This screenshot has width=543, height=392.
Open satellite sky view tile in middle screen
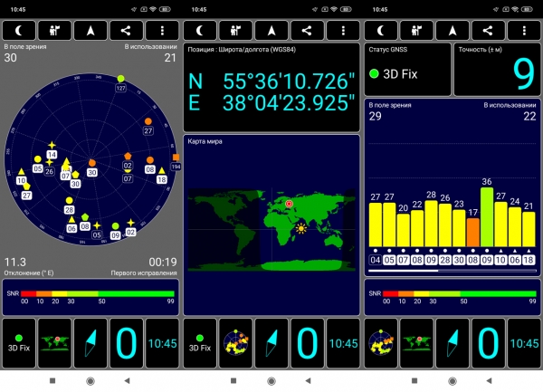point(236,343)
